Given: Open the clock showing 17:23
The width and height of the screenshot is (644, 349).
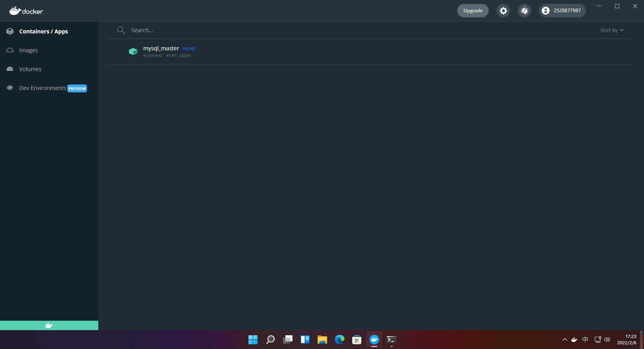Looking at the screenshot, I should pos(627,340).
